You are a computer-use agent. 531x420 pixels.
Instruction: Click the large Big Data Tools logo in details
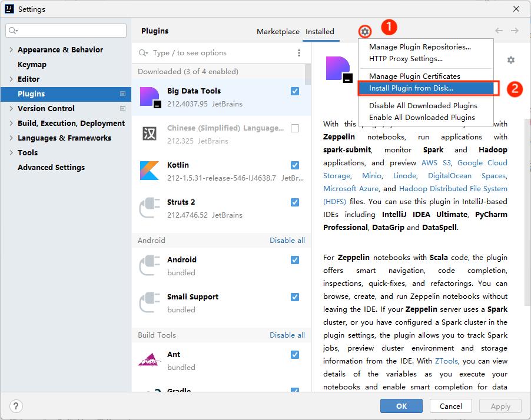(339, 69)
